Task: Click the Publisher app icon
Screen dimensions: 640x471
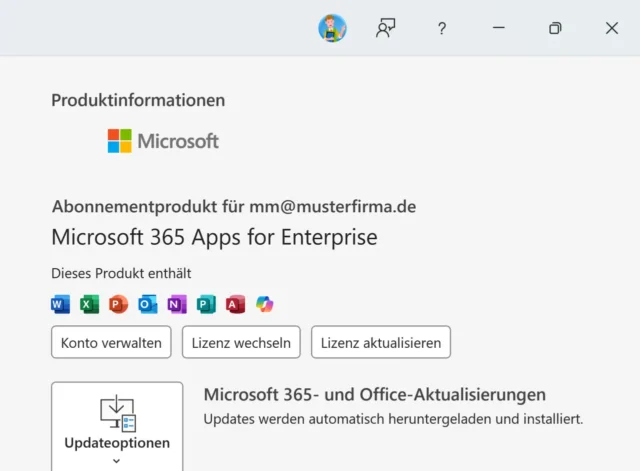Action: click(206, 304)
